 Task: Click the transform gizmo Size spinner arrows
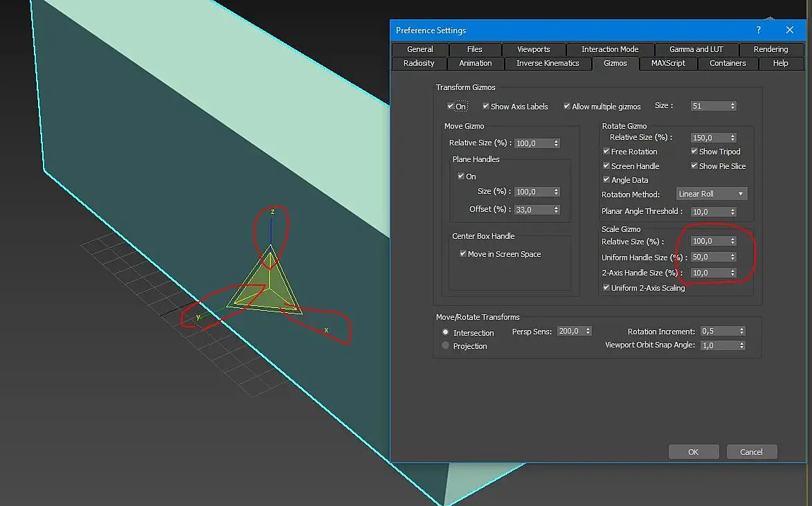(x=732, y=106)
